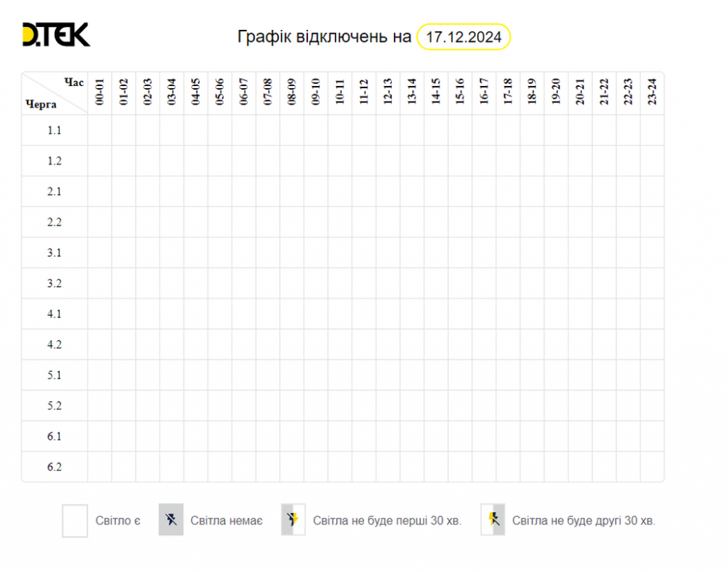Click 'Світла не буде перші 30 хв.' text
The image size is (728, 572).
pyautogui.click(x=387, y=521)
